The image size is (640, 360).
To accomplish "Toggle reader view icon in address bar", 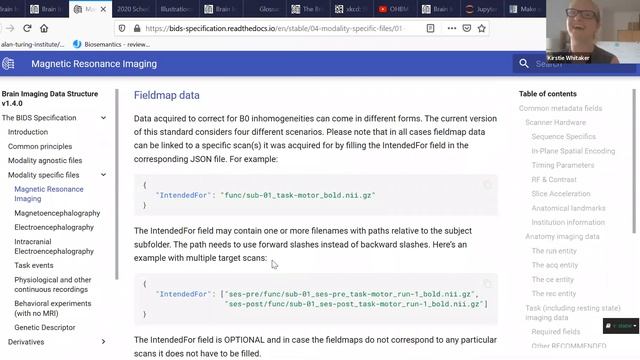I will (430, 28).
